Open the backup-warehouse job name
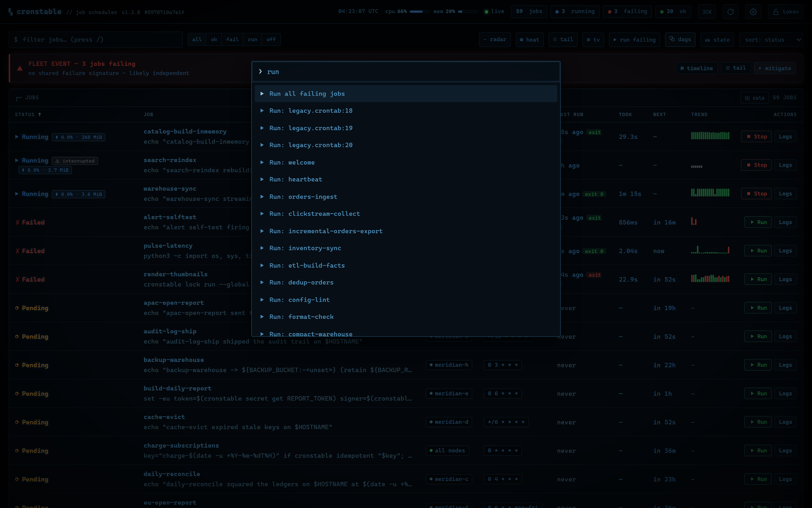Viewport: 812px width, 508px height. click(174, 360)
